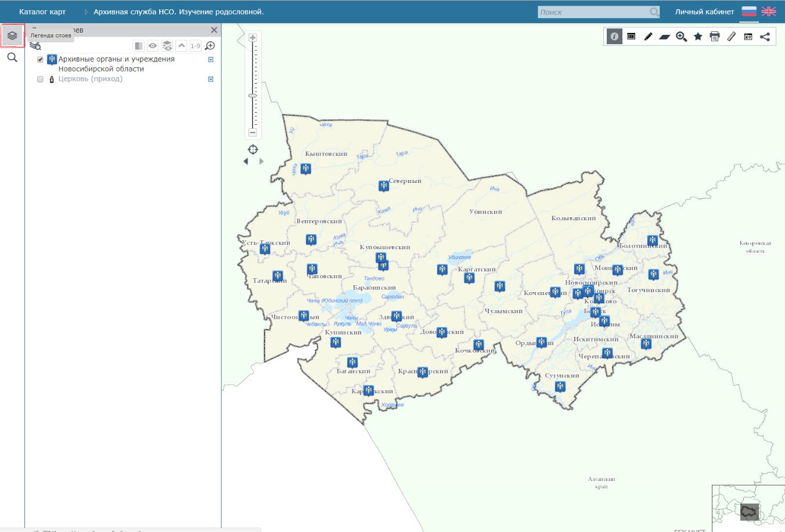
Task: Expand options for Архивные органы layer
Action: coord(211,59)
